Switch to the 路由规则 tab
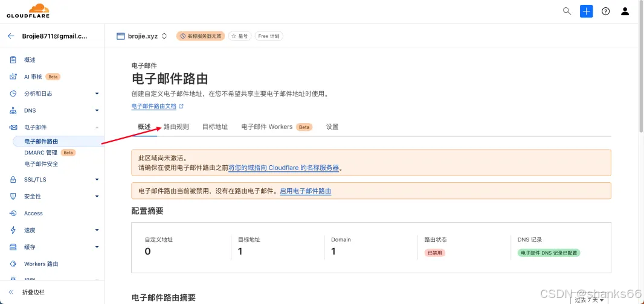 click(x=176, y=127)
